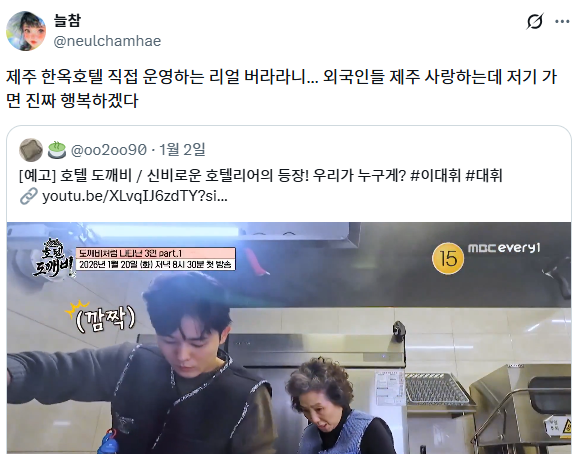Click the chain link icon
The image size is (576, 454).
click(x=29, y=197)
